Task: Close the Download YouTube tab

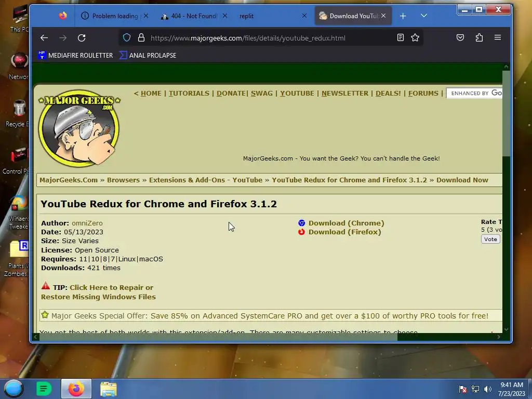Action: (383, 16)
